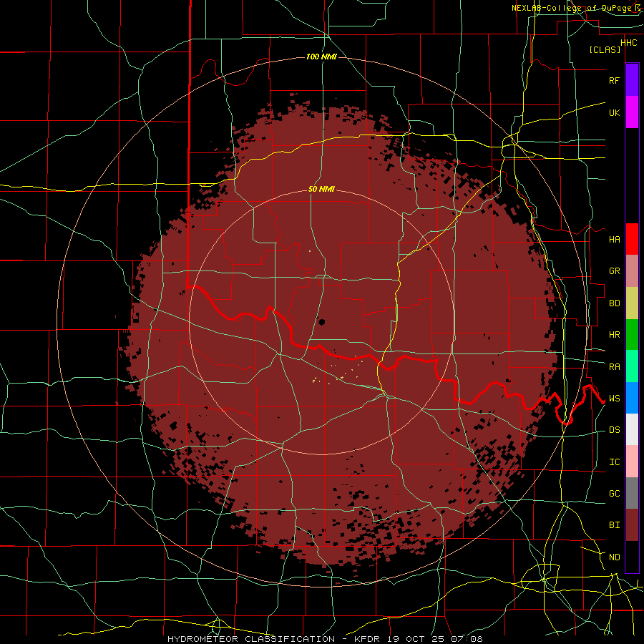This screenshot has width=644, height=644.
Task: Click the WS blue legend color block
Action: 632,398
